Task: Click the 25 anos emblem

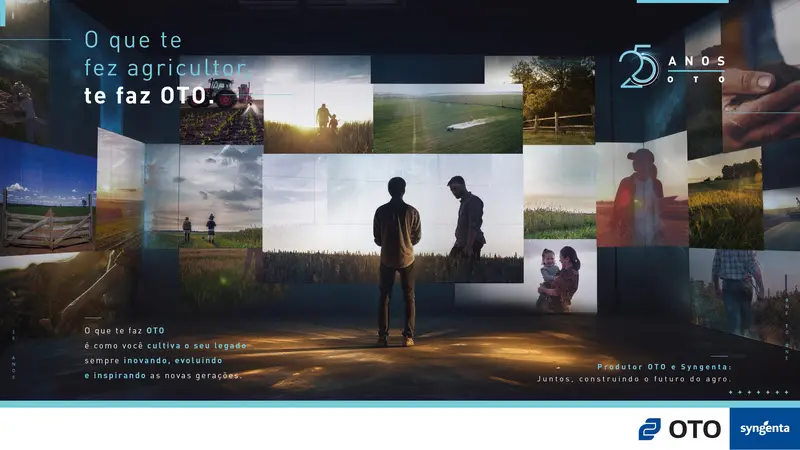Action: [x=638, y=67]
